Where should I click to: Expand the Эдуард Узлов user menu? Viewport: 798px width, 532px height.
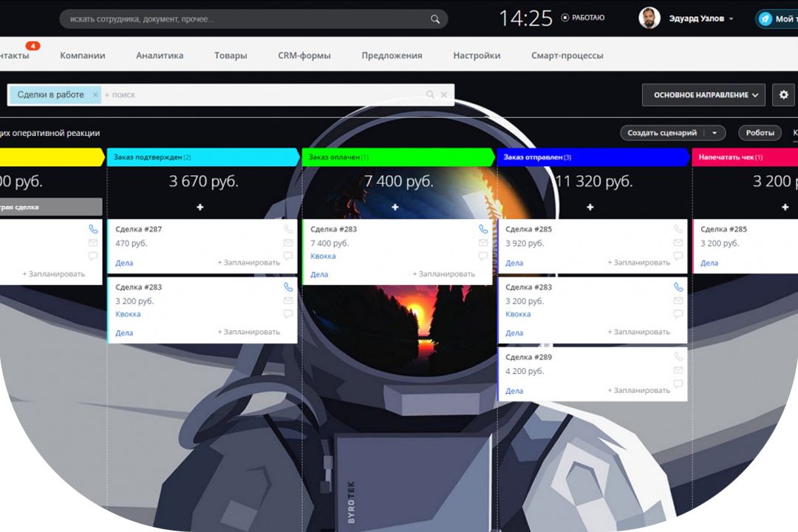pos(731,19)
